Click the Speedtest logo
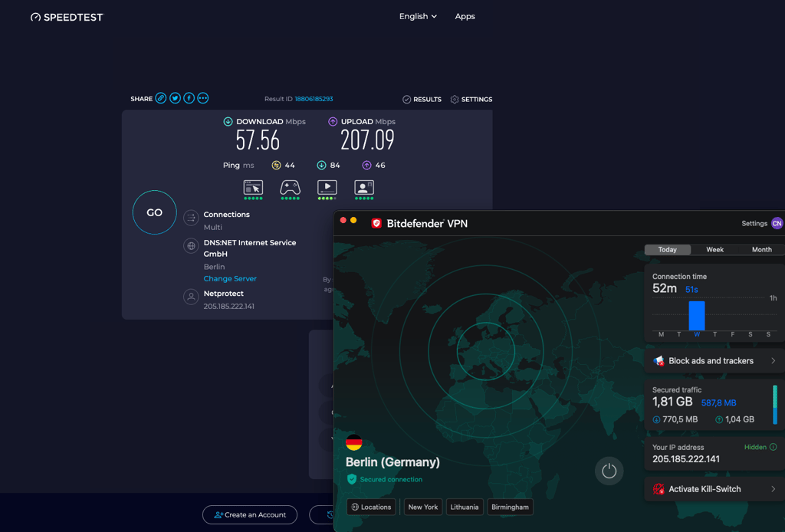The image size is (785, 532). coord(67,17)
